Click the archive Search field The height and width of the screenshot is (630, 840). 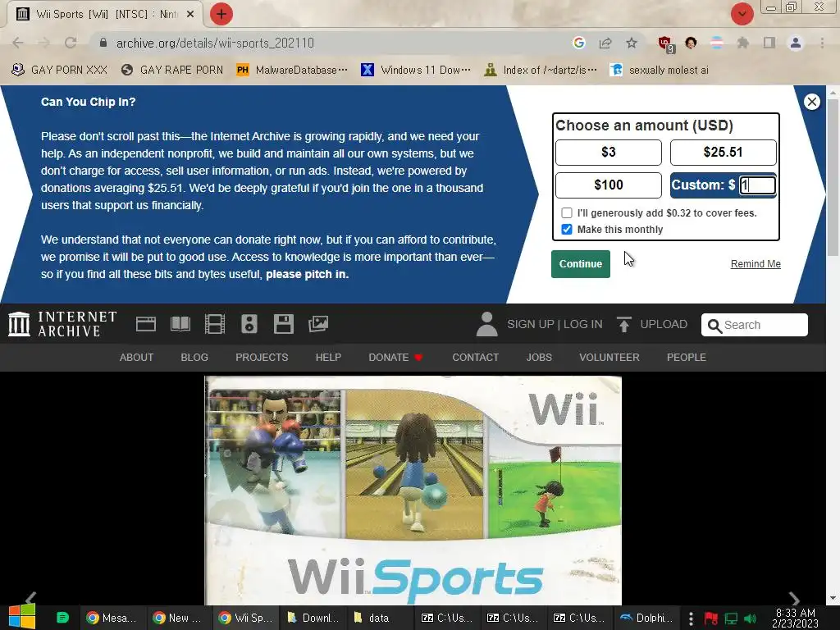click(x=755, y=325)
